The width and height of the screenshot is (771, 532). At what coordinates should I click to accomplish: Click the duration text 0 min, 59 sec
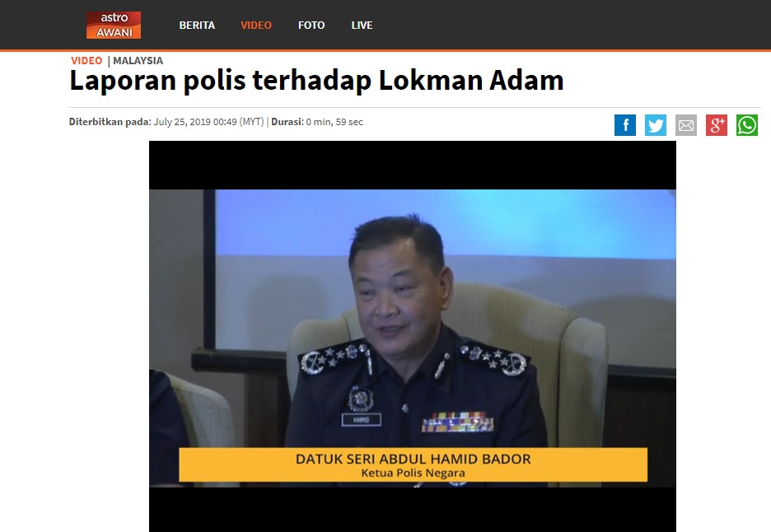coord(334,122)
